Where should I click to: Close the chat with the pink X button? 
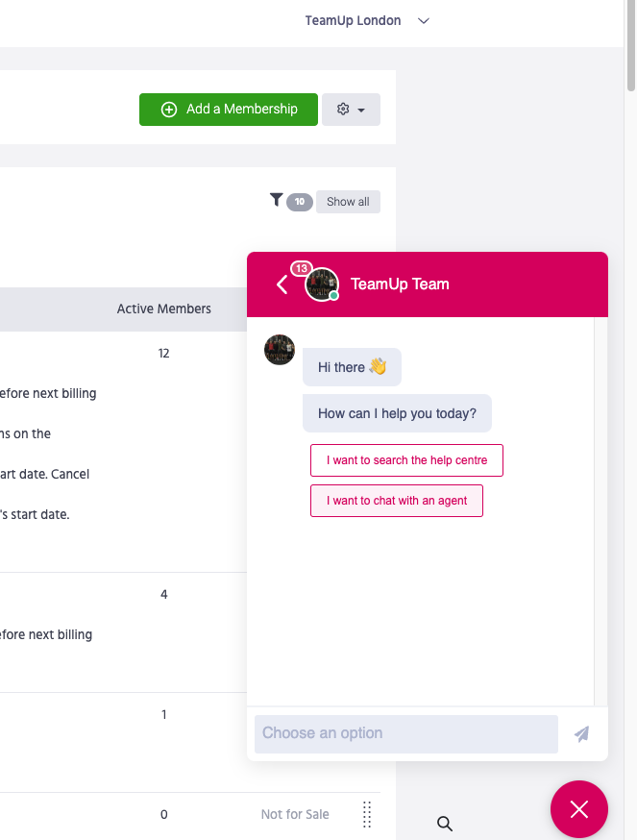578,809
